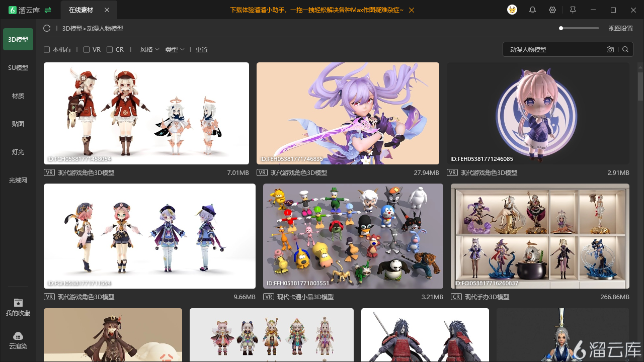This screenshot has height=362, width=644.
Task: Click 3D模型 in the breadcrumb
Action: pos(72,29)
